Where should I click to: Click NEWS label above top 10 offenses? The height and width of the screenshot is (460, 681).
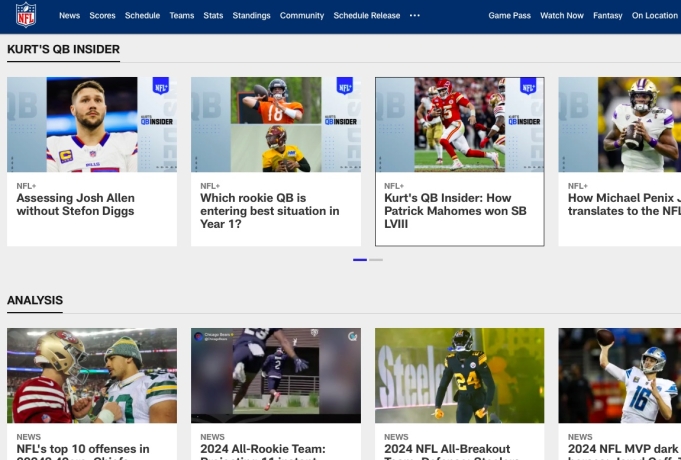tap(29, 437)
